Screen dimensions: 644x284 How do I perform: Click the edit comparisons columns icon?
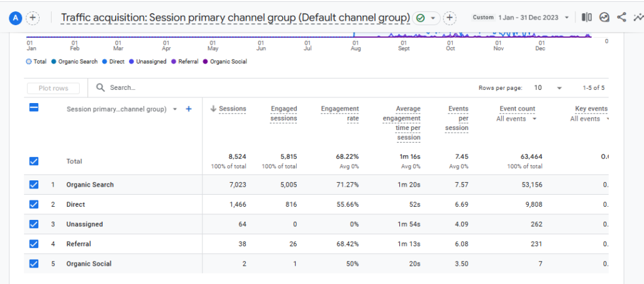click(587, 17)
